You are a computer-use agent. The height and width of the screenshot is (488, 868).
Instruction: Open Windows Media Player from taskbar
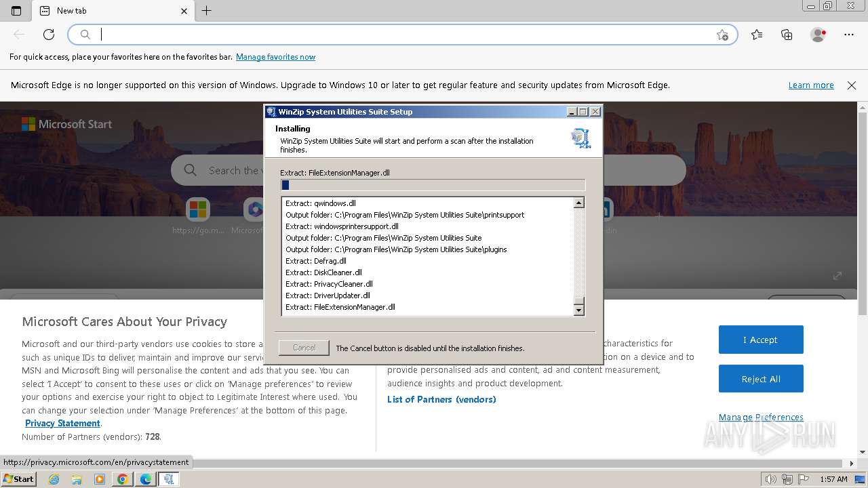pyautogui.click(x=100, y=479)
